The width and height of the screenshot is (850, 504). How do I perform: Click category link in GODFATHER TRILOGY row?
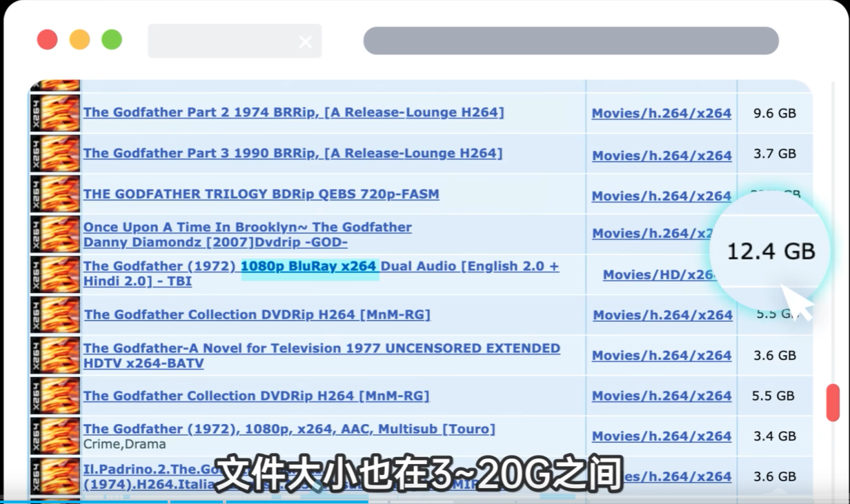662,196
